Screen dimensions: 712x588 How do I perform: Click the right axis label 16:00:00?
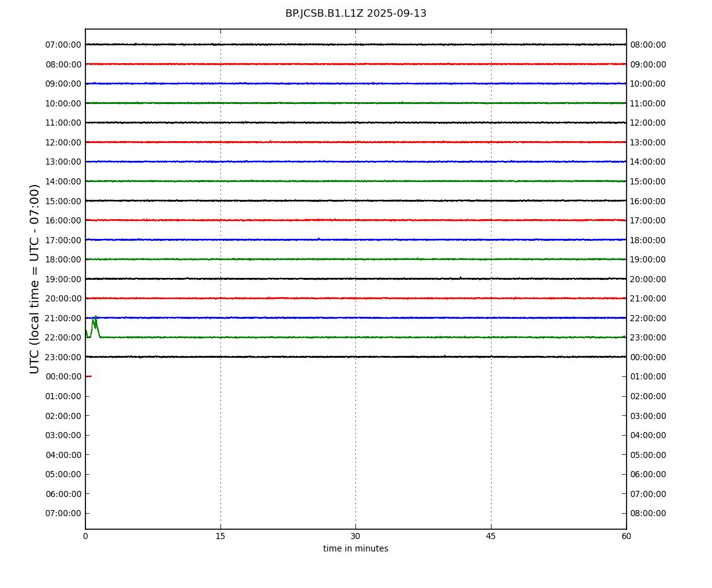click(648, 201)
